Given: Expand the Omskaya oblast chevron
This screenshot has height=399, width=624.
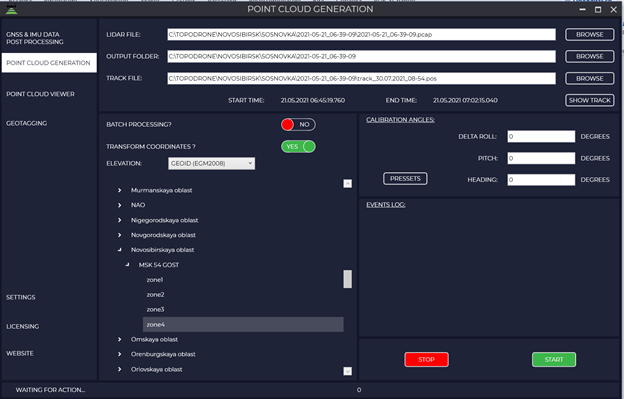Looking at the screenshot, I should [x=119, y=339].
